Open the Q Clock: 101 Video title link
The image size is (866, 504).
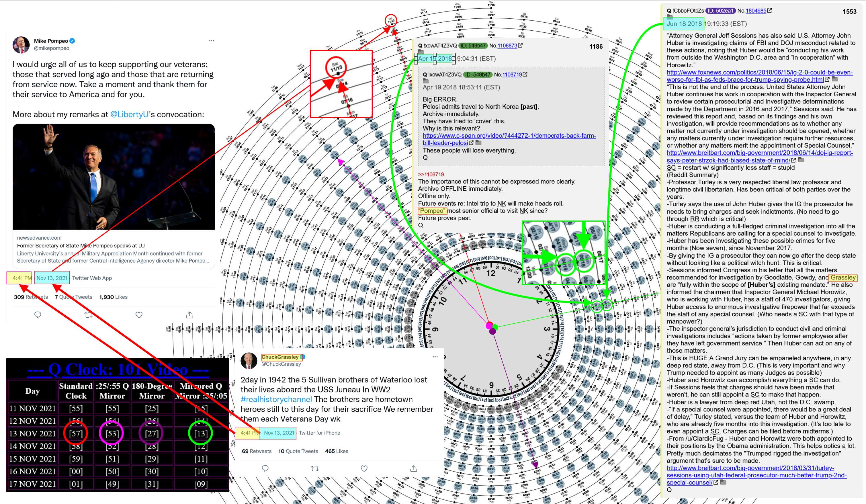pos(118,370)
